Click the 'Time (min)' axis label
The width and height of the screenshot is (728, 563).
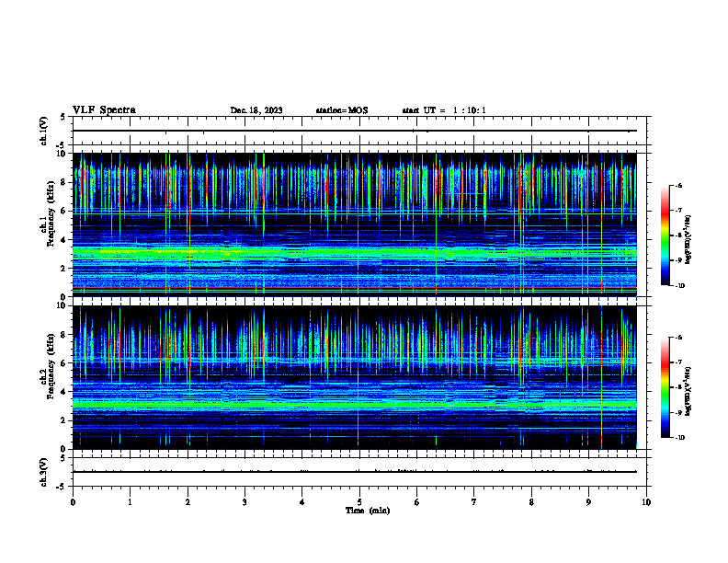[x=368, y=511]
